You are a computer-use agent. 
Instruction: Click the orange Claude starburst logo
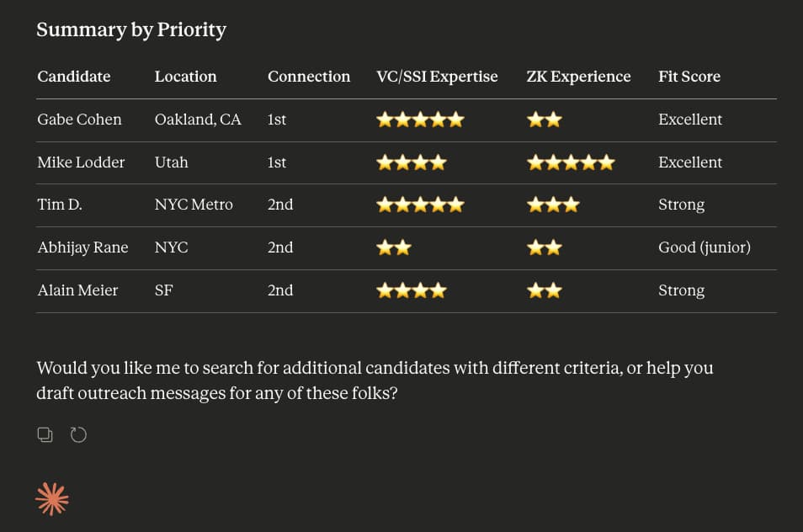[x=52, y=499]
